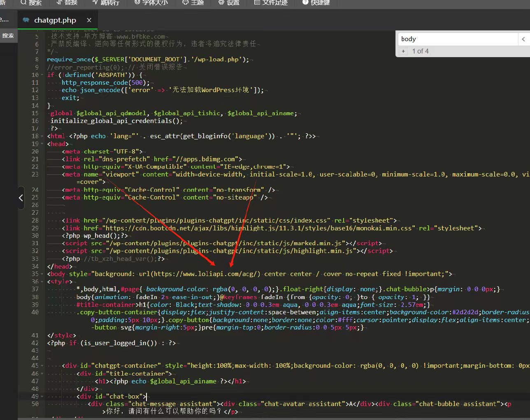Click the 搜索 button in left sidebar
The image size is (530, 420).
pyautogui.click(x=8, y=36)
